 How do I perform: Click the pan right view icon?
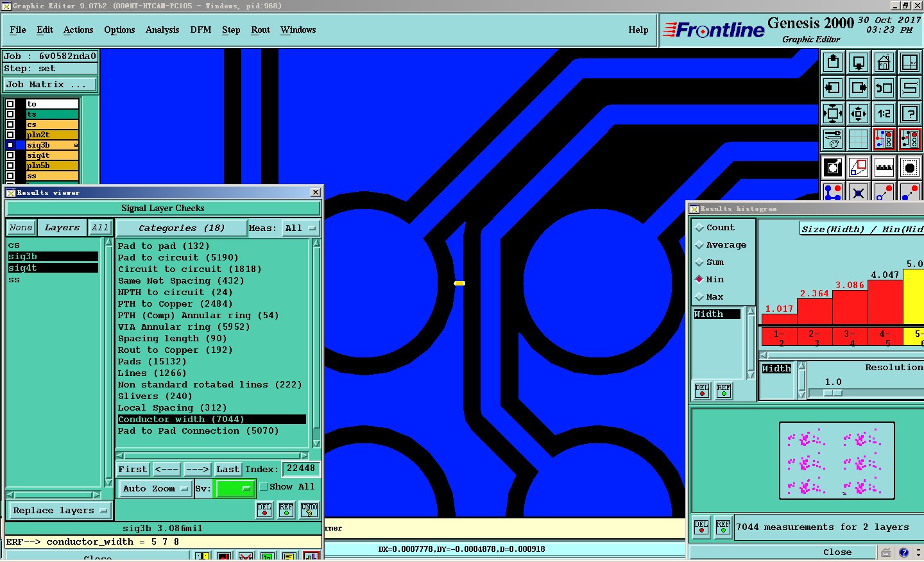click(859, 88)
